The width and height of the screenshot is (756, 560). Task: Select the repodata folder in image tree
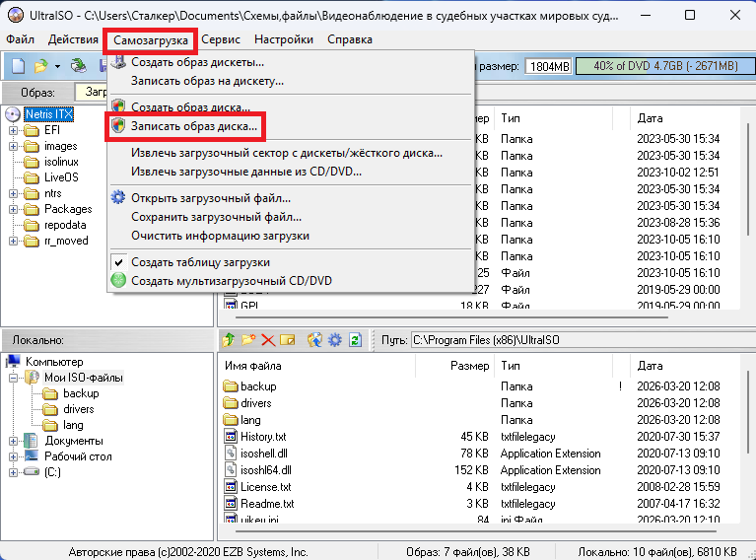tap(65, 225)
